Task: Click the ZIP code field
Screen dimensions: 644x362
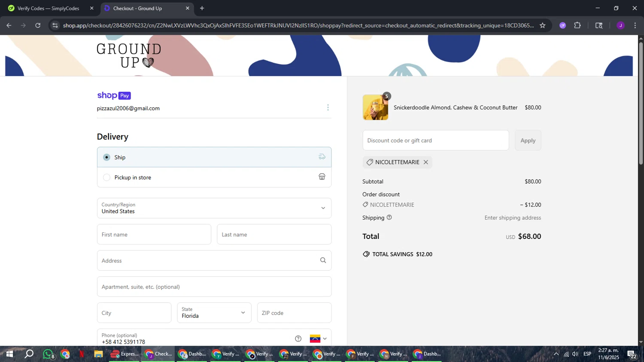Action: pyautogui.click(x=295, y=313)
